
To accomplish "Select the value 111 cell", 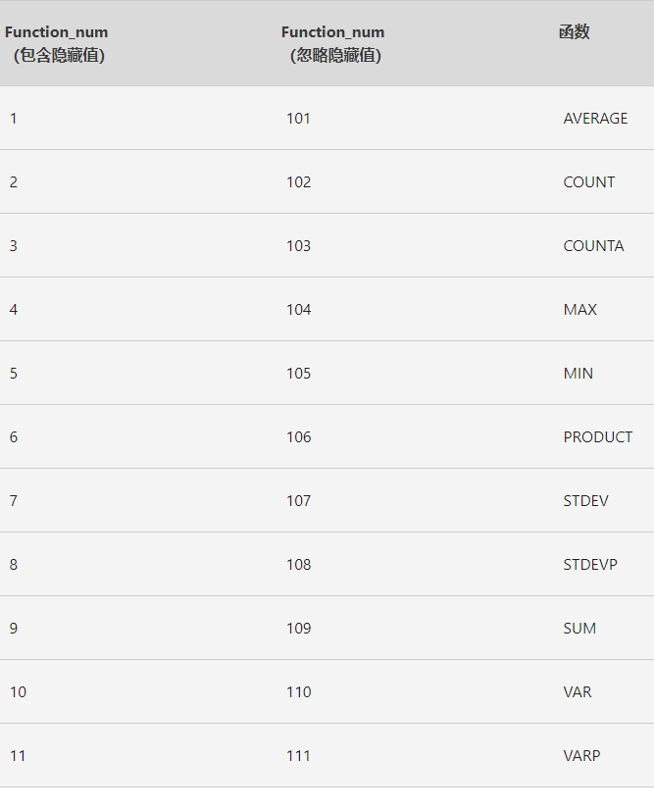I will pyautogui.click(x=298, y=755).
